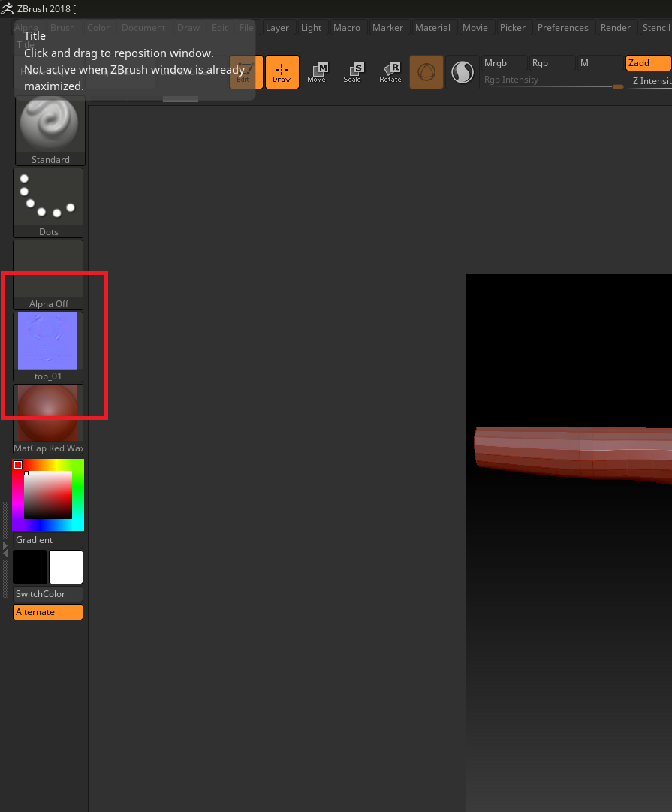Screen dimensions: 672x812
Task: Activate the Scale transform tool
Action: (x=353, y=72)
